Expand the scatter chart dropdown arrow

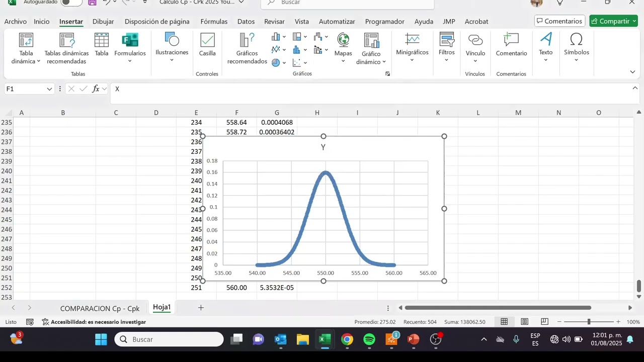[x=305, y=63]
